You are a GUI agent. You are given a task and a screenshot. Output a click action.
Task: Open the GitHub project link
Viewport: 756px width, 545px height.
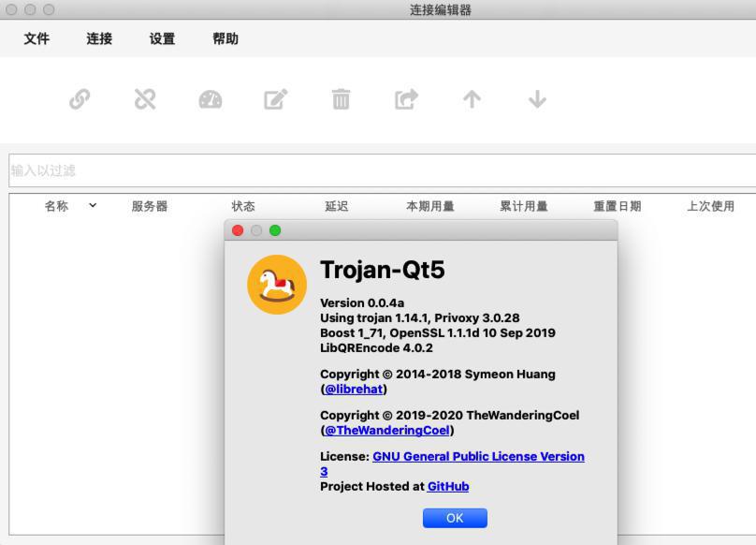click(448, 486)
